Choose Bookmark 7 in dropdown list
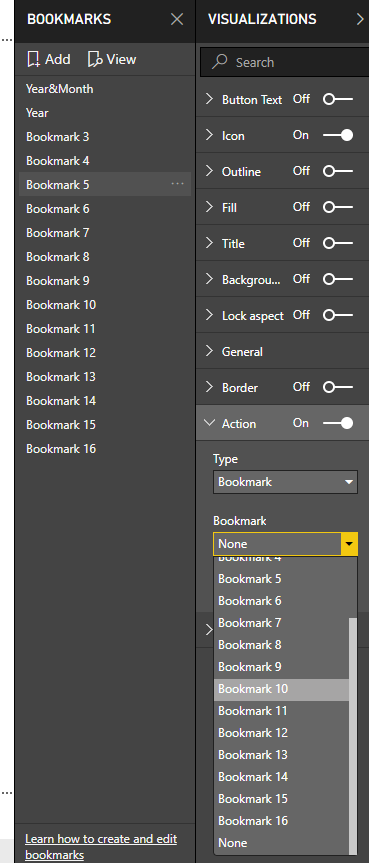 [x=281, y=623]
